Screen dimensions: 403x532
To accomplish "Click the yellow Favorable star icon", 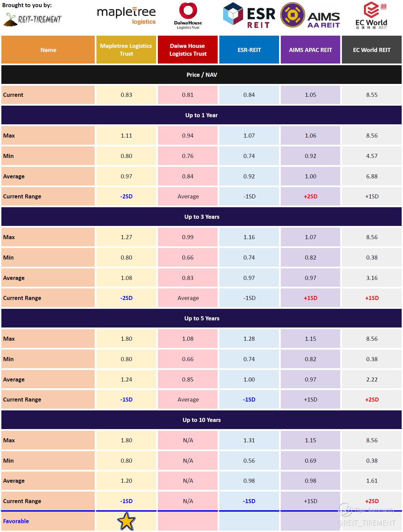I will pos(126,521).
